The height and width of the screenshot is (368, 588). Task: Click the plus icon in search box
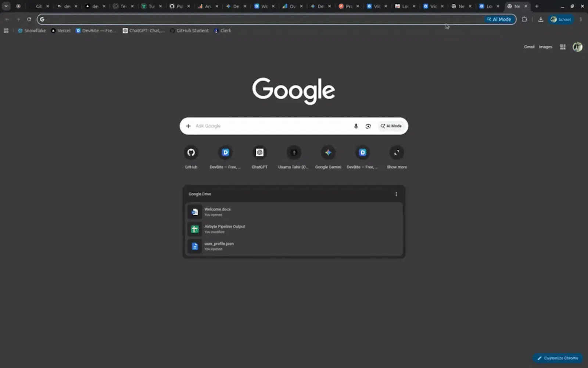(x=188, y=126)
